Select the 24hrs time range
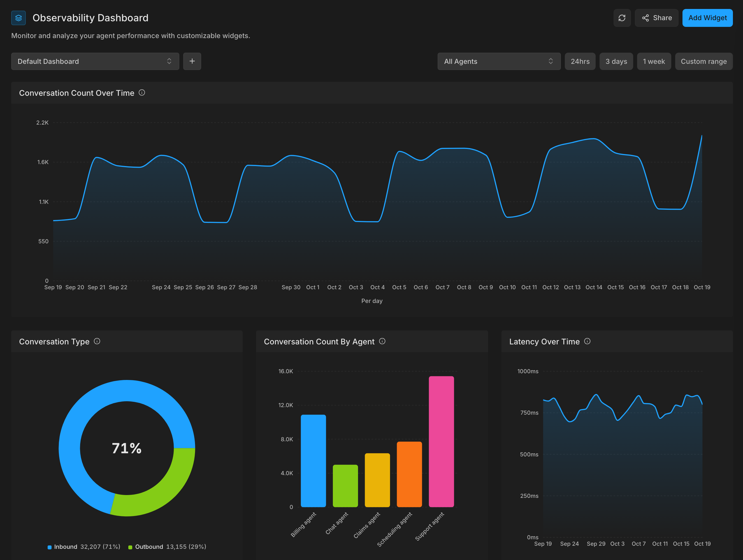This screenshot has height=560, width=743. point(580,61)
